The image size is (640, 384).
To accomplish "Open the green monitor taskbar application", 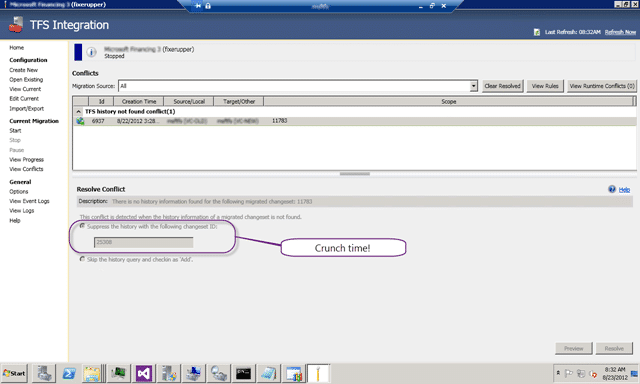I will 119,373.
